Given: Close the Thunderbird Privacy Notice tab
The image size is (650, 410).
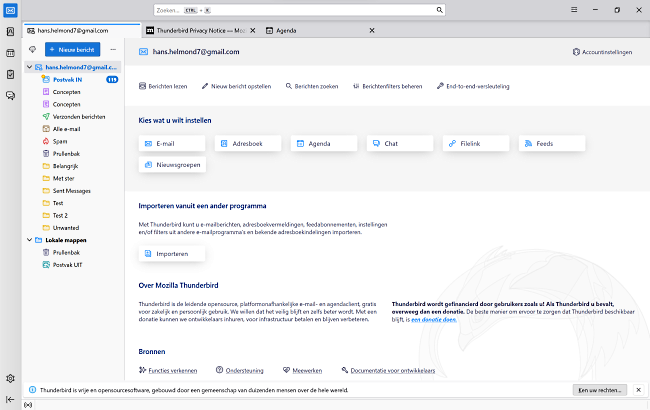Looking at the screenshot, I should coord(252,30).
